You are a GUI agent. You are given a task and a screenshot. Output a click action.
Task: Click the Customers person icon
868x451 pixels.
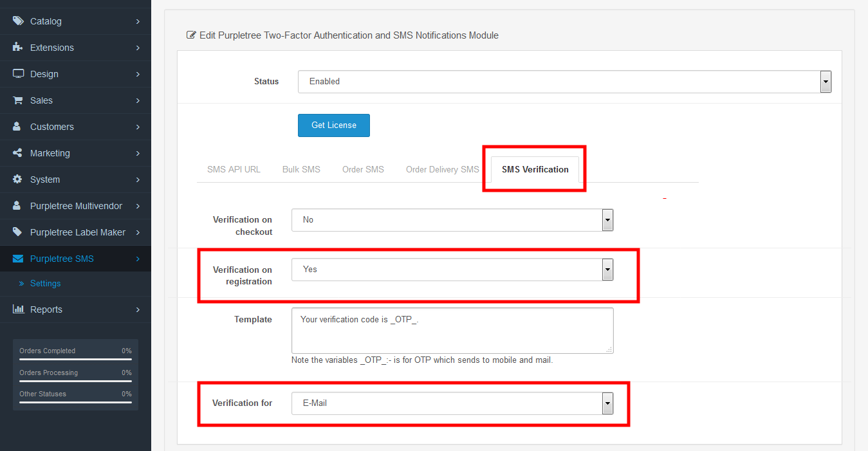pos(17,127)
